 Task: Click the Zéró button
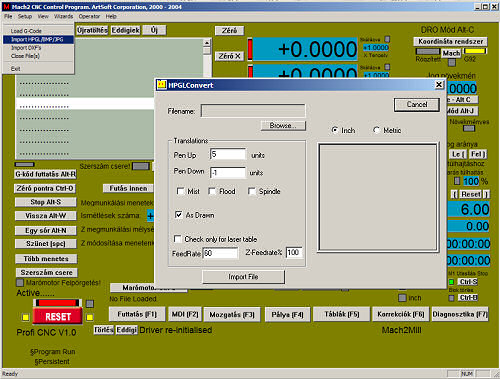point(229,31)
